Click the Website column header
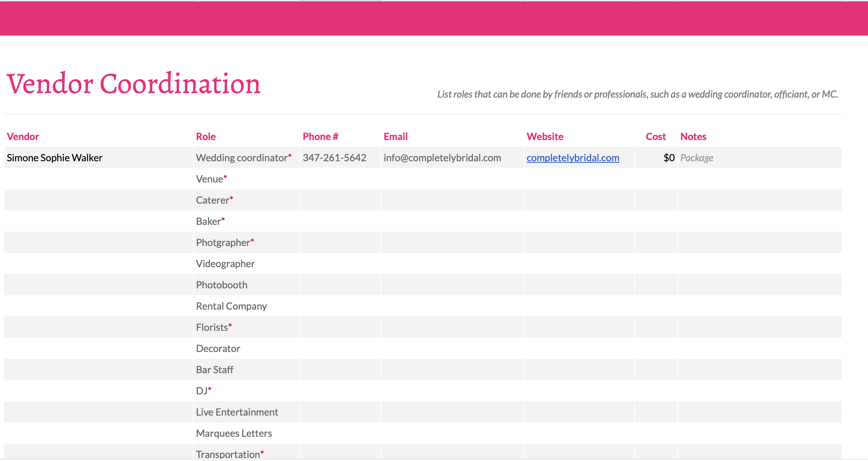868x461 pixels. tap(545, 137)
